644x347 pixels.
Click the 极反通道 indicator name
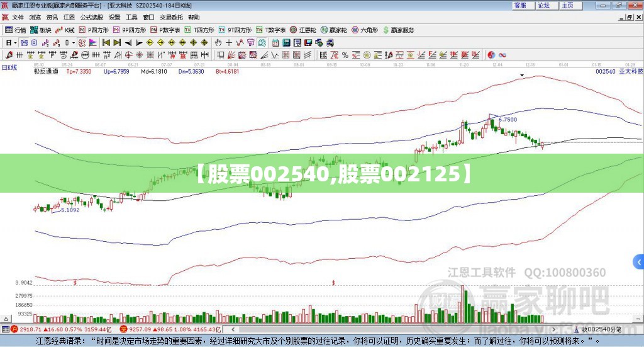(x=46, y=72)
